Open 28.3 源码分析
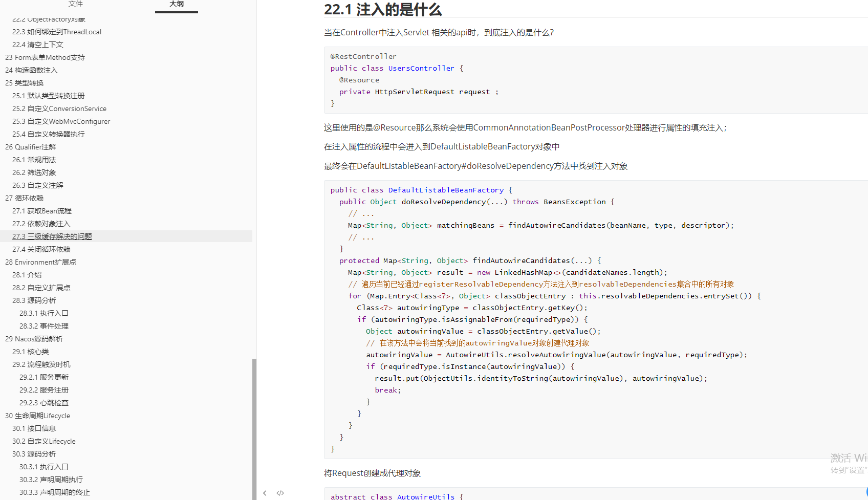 coord(34,300)
